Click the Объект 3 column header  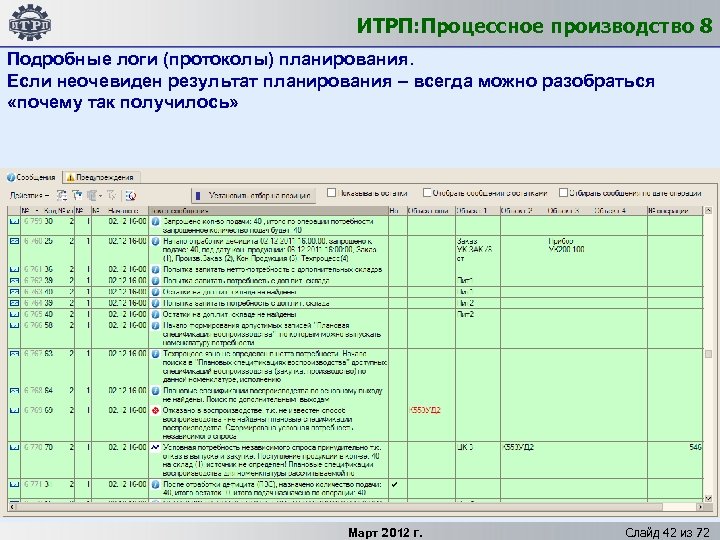(x=568, y=211)
